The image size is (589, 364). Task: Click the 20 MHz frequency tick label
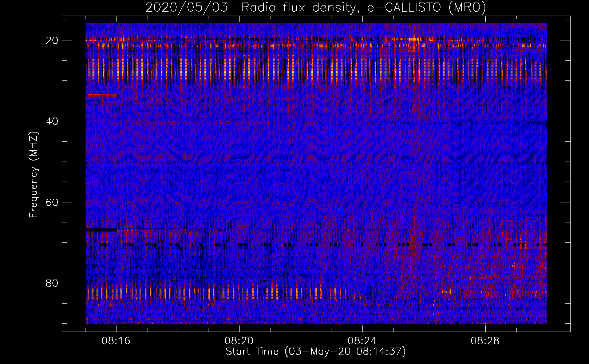tap(52, 40)
